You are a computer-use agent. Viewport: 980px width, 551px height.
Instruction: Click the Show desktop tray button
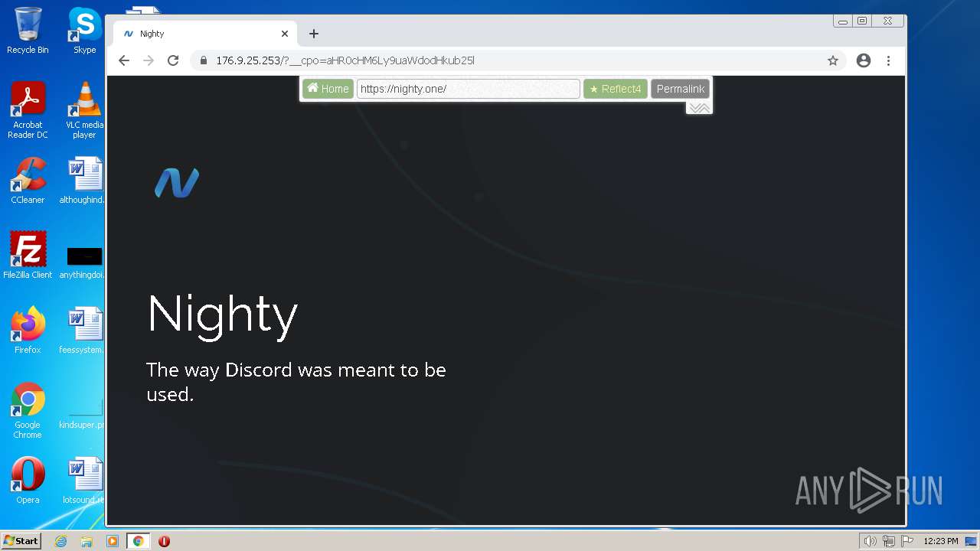(972, 541)
